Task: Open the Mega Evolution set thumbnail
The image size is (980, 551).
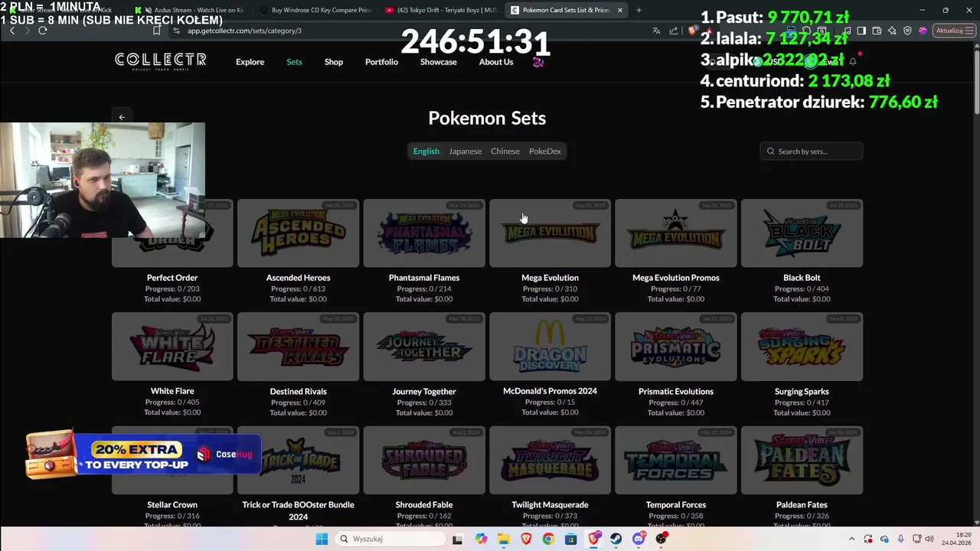Action: pos(550,233)
